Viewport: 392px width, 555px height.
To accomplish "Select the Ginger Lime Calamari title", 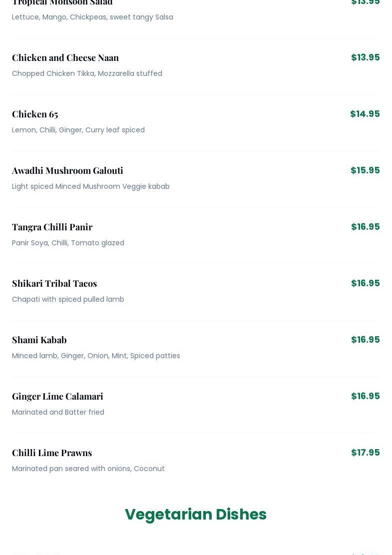I will [57, 397].
